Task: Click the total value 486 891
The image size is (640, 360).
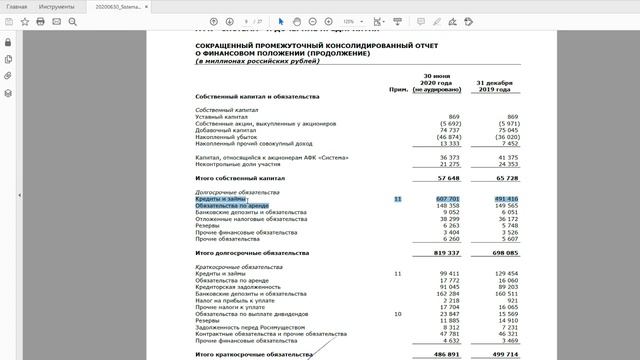Action: click(447, 354)
